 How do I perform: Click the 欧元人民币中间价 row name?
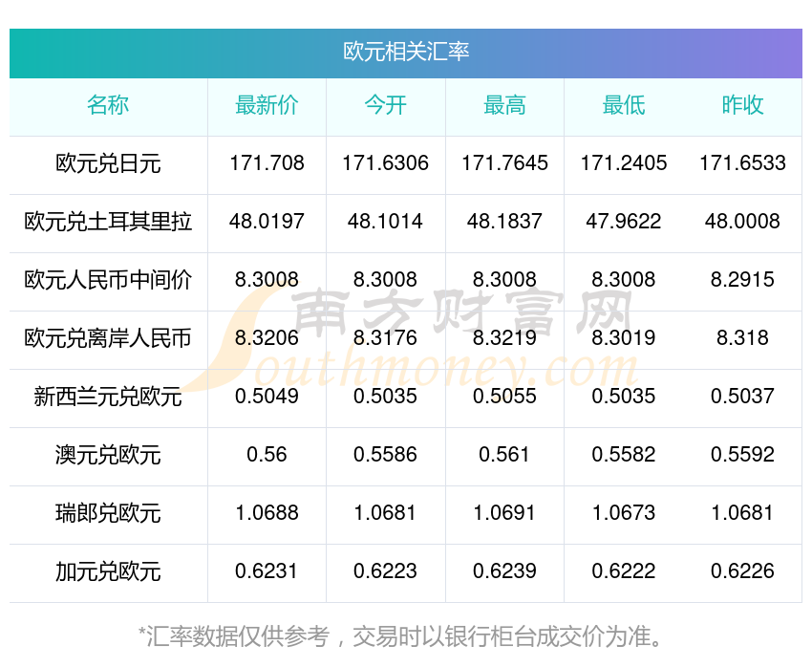tap(108, 280)
